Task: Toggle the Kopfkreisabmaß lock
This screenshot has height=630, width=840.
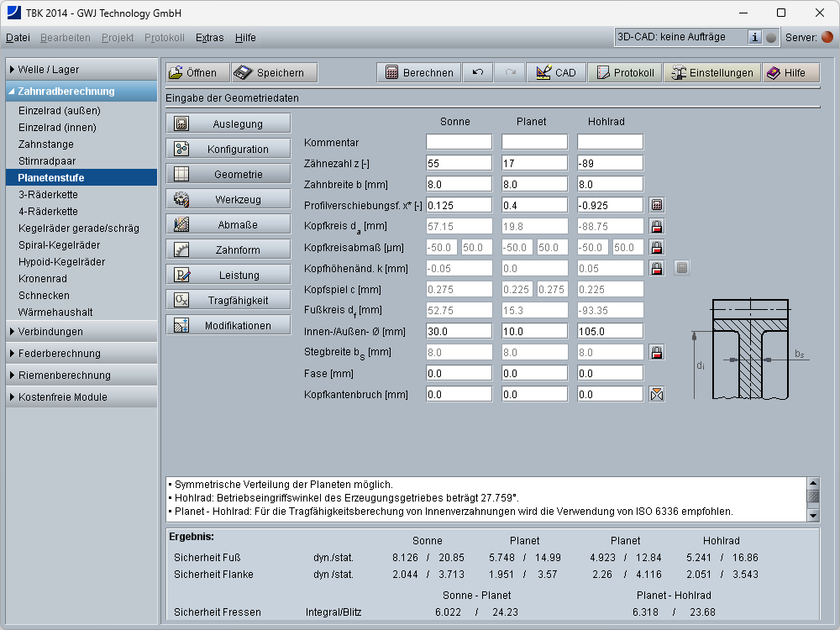Action: click(657, 247)
